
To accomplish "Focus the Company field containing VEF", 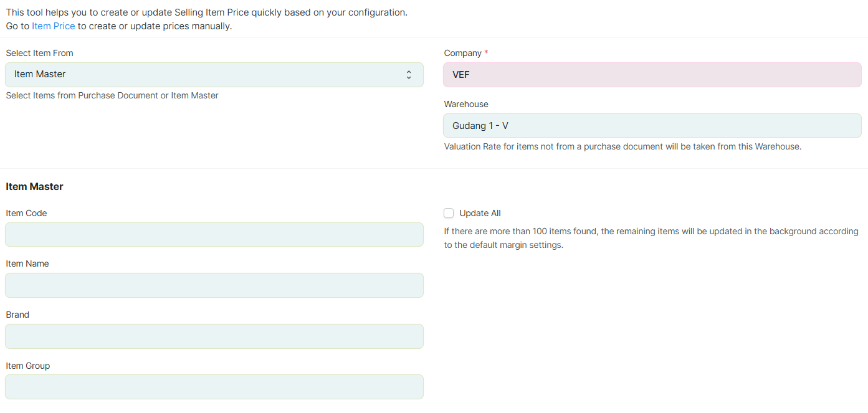I will coord(652,75).
